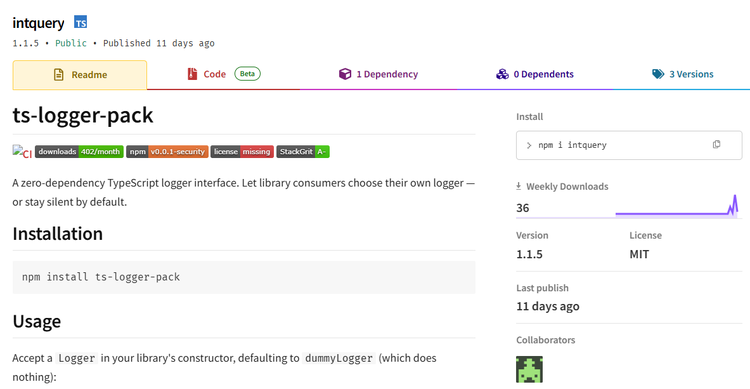Viewport: 750px width, 389px height.
Task: Click the Dependents cubes icon
Action: coord(502,74)
